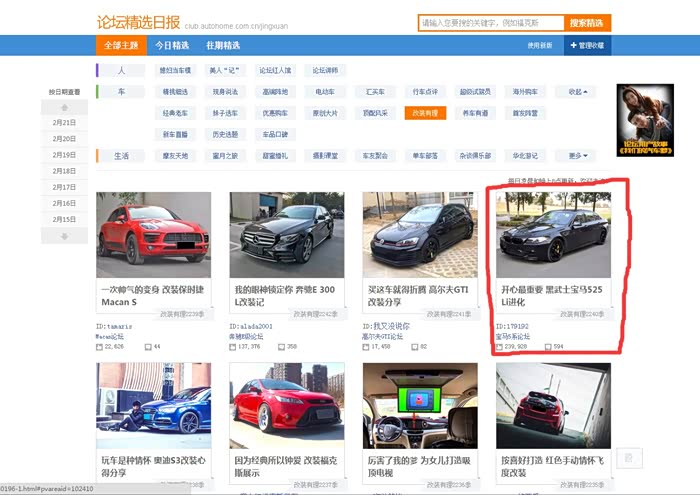Switch to the 今日精选 tab

pyautogui.click(x=171, y=45)
